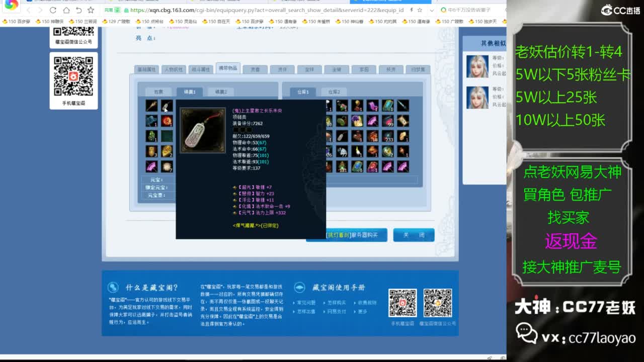Click the footer 藏宝阁微信公众号 QR code

[438, 303]
